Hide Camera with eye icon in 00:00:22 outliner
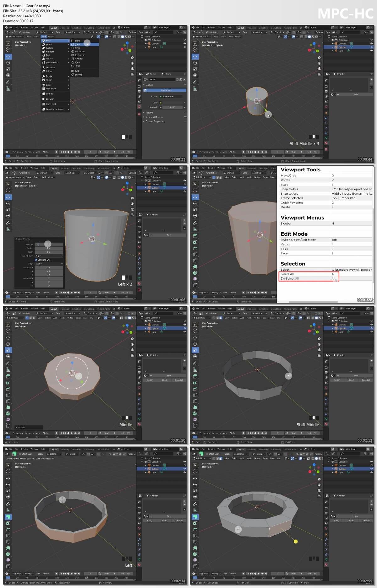Screen dimensions: 377x588 point(184,43)
